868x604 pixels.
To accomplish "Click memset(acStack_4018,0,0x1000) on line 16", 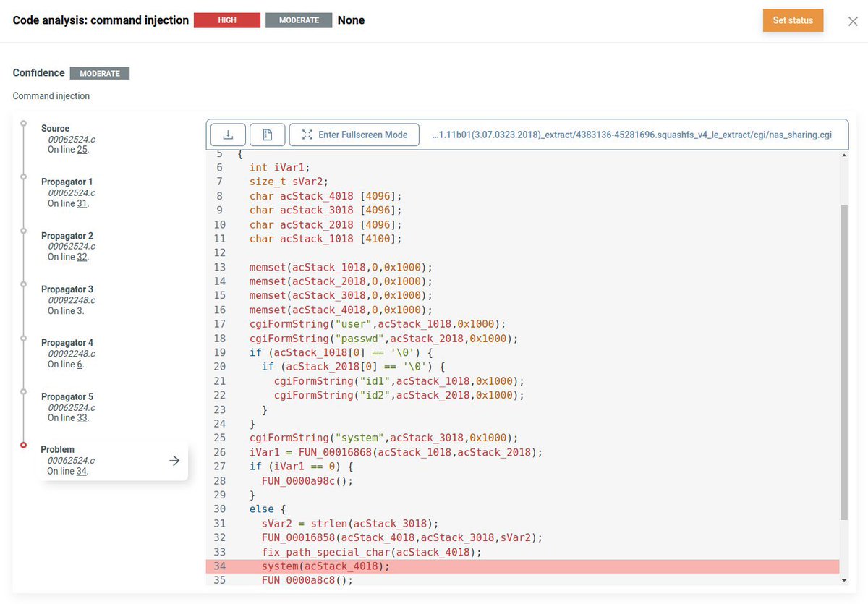I will pos(341,310).
